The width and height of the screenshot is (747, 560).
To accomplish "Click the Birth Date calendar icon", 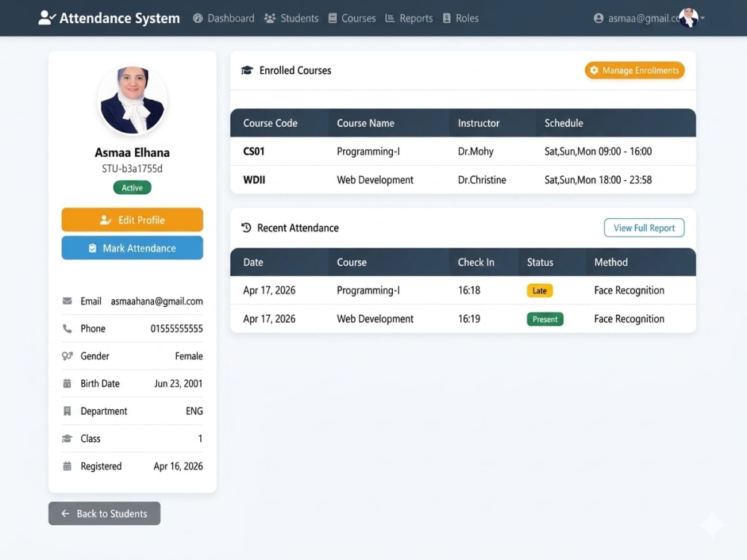I will point(67,383).
